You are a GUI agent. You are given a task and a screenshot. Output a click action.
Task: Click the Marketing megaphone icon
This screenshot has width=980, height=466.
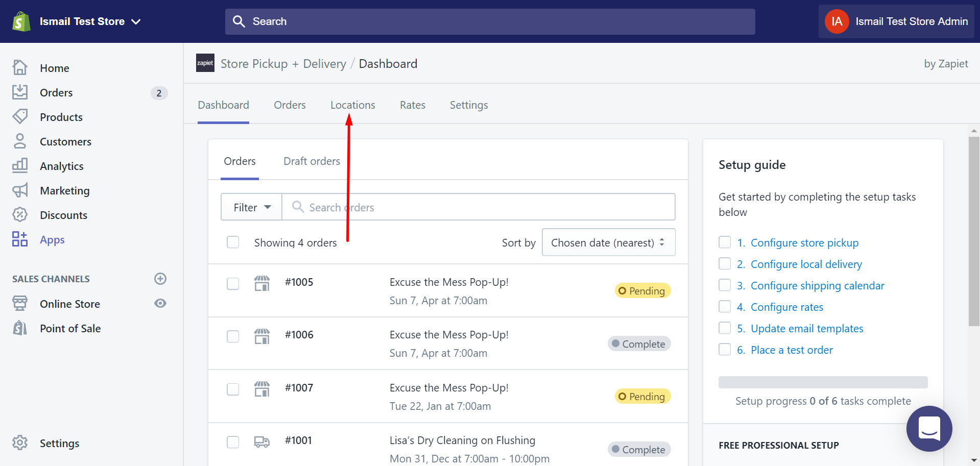tap(20, 190)
